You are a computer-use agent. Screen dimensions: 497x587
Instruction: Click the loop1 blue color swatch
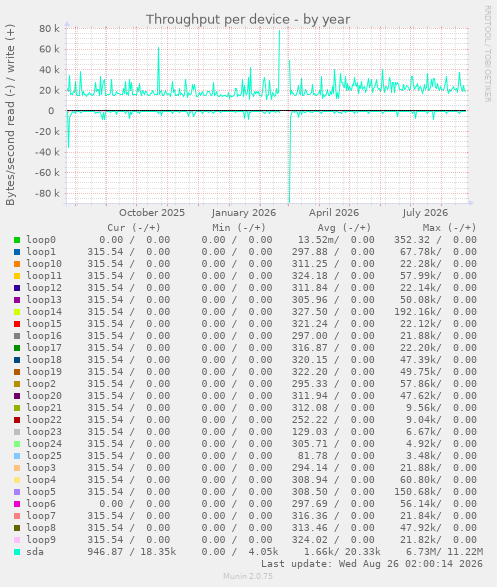(17, 252)
